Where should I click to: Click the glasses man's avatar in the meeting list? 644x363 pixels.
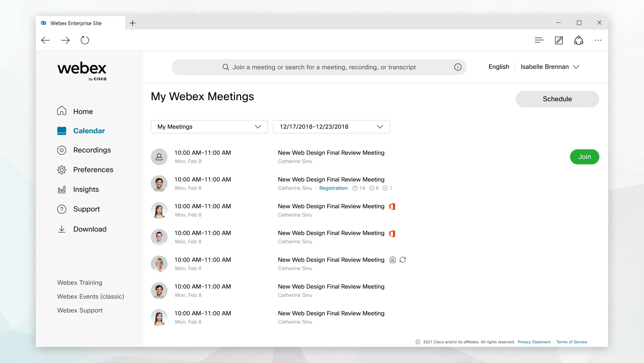(159, 237)
